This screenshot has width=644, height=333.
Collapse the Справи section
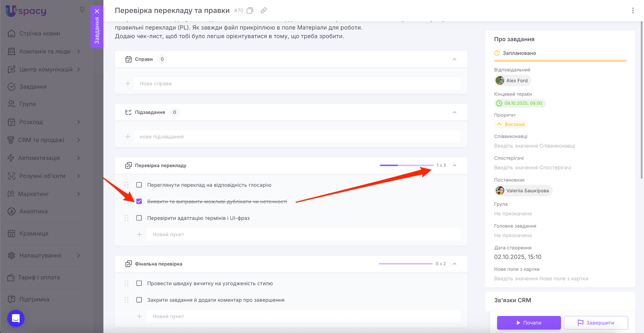(x=454, y=59)
